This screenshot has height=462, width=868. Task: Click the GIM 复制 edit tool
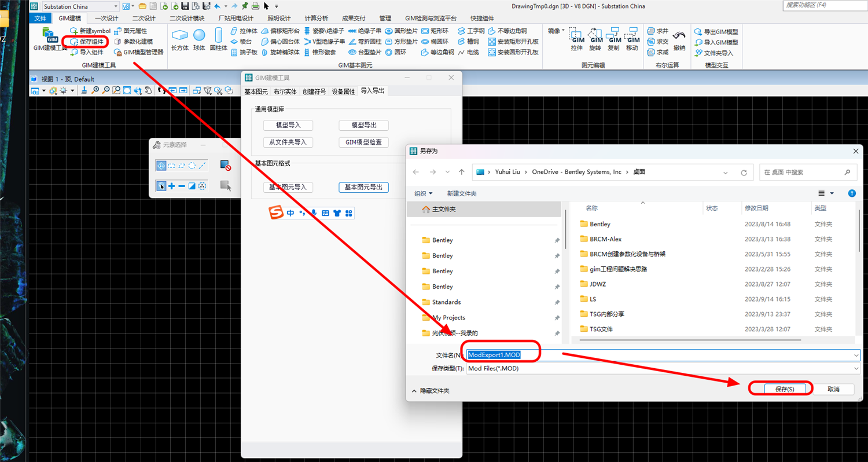pos(615,40)
